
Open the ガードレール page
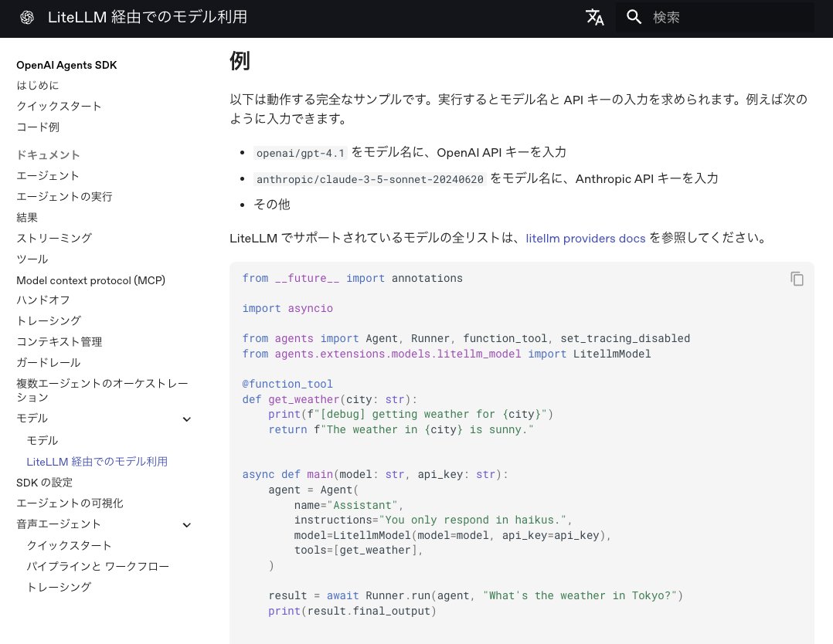49,363
